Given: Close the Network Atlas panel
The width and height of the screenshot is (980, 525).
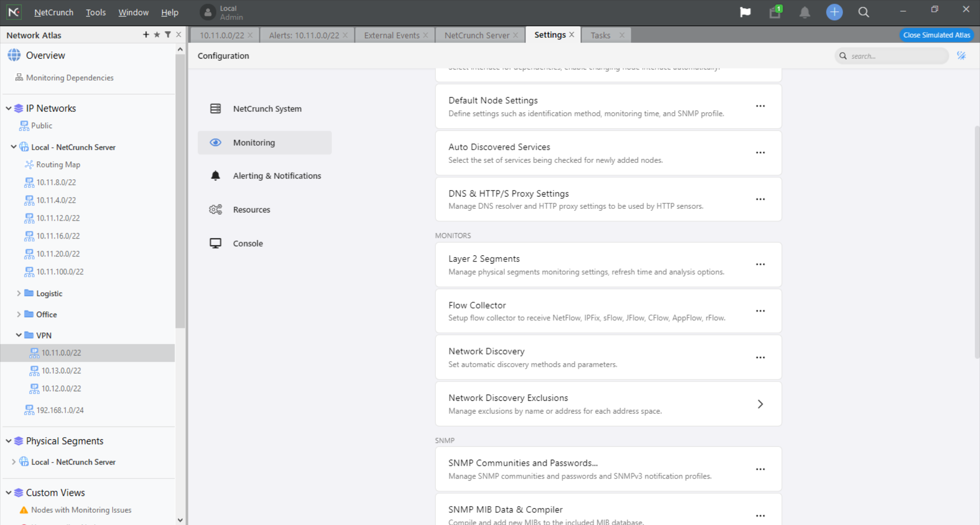Looking at the screenshot, I should click(178, 34).
